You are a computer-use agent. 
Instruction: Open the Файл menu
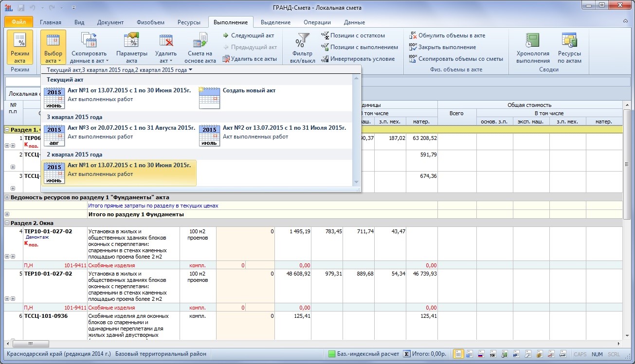tap(18, 22)
